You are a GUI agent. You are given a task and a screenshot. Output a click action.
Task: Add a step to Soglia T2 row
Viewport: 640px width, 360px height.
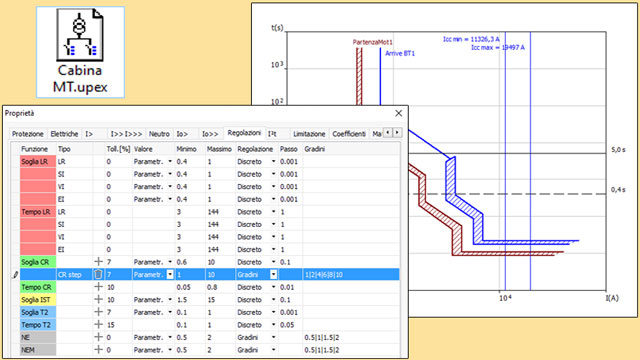point(98,312)
